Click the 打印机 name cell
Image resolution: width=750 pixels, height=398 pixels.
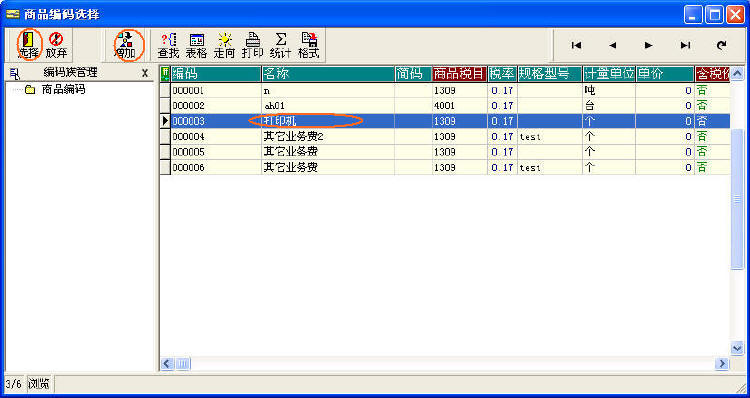(328, 121)
